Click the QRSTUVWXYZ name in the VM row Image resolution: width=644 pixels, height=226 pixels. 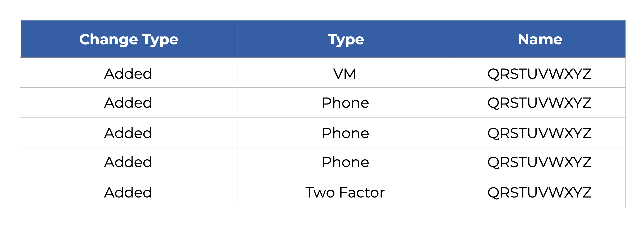click(539, 74)
